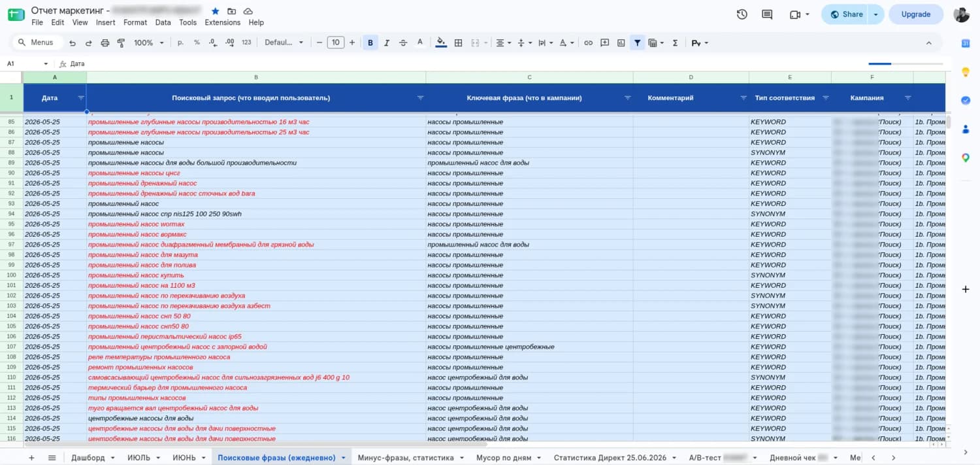Open the File menu

click(x=37, y=22)
